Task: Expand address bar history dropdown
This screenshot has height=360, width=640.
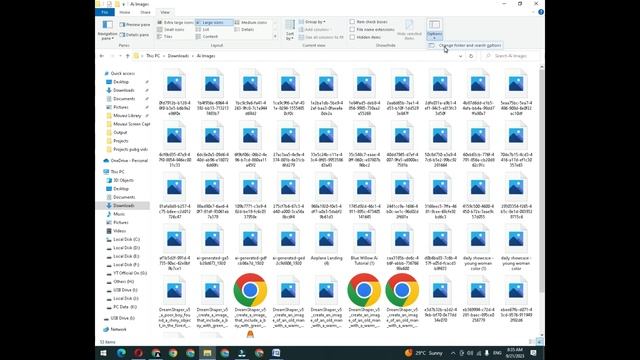Action: pos(460,56)
